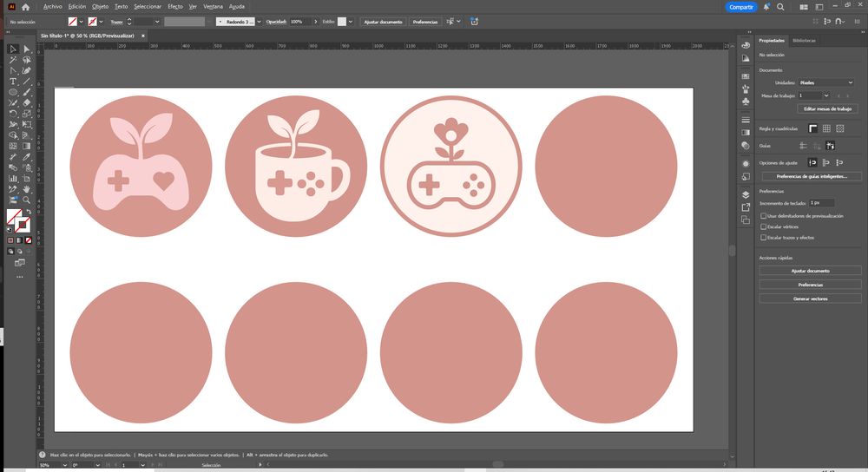Image resolution: width=868 pixels, height=472 pixels.
Task: Toggle snap to point in Opciones de ajuste
Action: coord(812,162)
